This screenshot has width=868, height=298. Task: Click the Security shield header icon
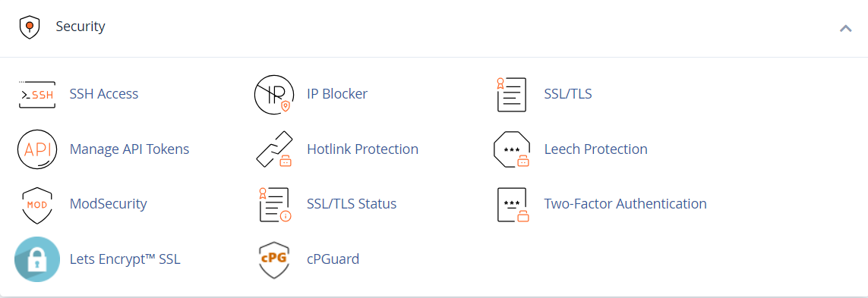click(30, 27)
